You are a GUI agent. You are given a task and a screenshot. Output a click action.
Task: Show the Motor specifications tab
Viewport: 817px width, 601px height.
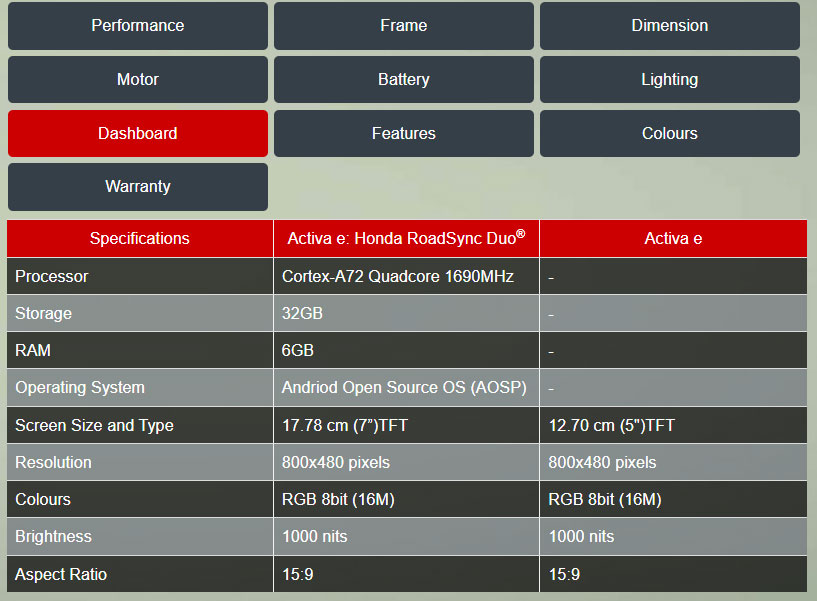click(x=138, y=80)
